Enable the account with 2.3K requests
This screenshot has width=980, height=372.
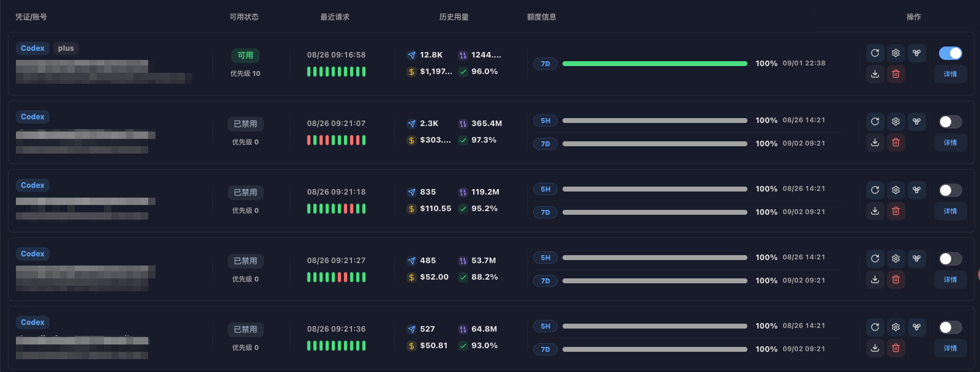click(950, 122)
